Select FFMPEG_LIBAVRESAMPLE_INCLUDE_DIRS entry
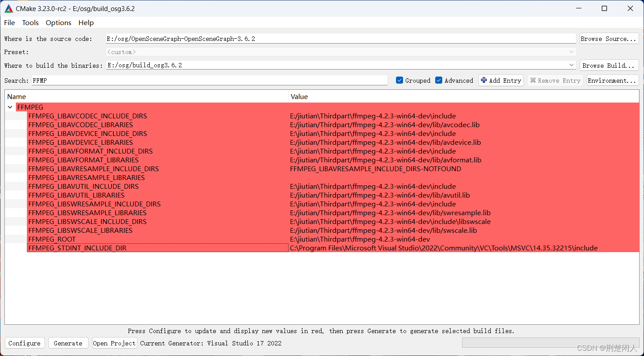644x356 pixels. point(93,169)
